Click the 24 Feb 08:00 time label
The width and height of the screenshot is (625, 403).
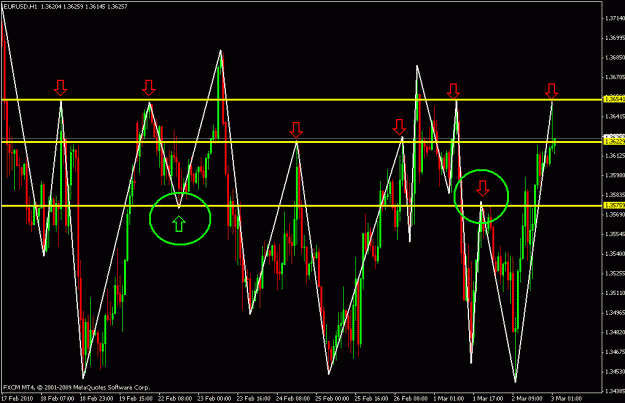coord(293,398)
